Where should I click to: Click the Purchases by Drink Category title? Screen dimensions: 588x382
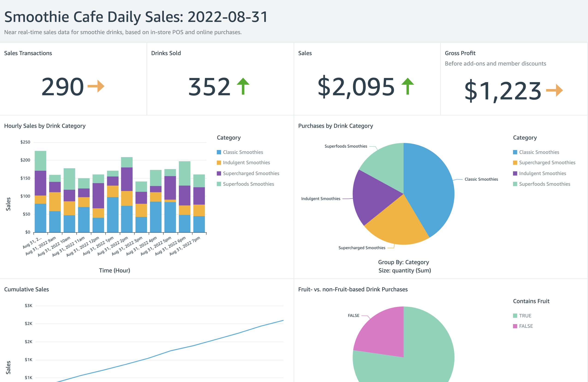(x=336, y=126)
